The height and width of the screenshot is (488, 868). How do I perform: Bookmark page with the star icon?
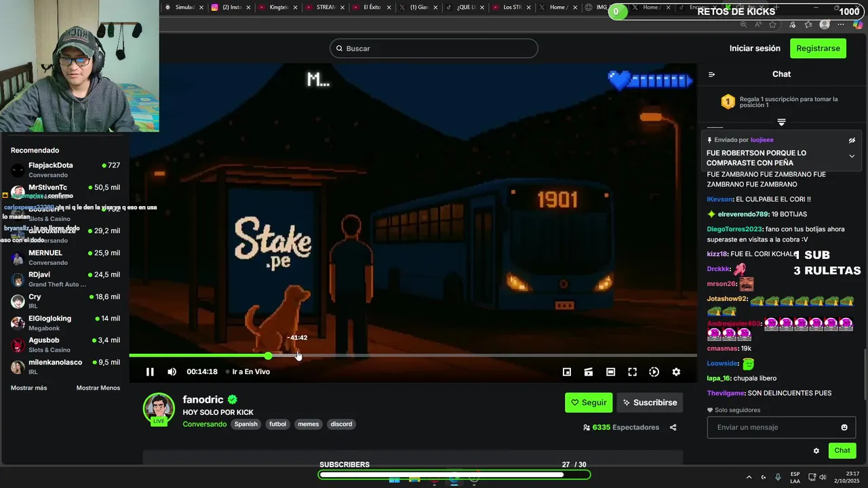[772, 24]
